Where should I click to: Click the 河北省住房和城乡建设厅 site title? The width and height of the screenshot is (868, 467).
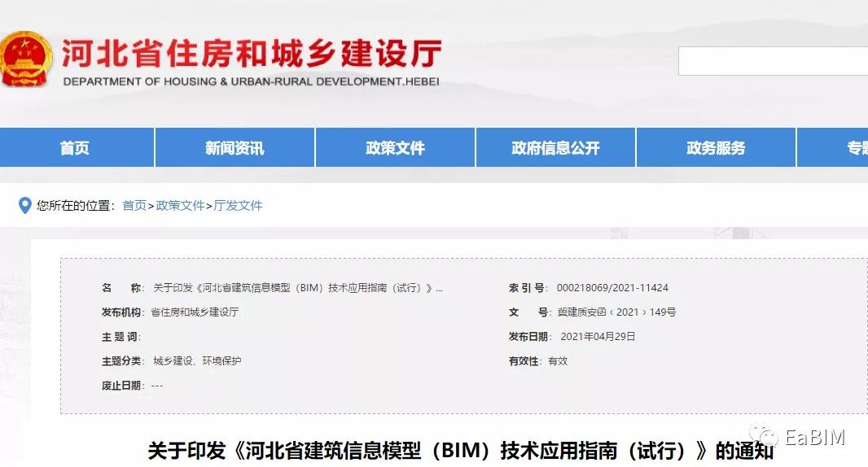click(252, 53)
